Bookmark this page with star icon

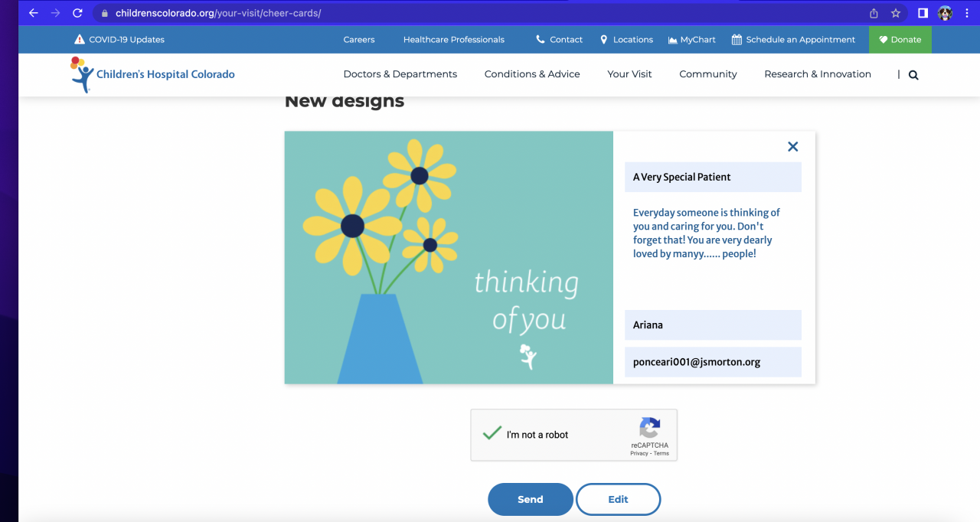coord(896,13)
